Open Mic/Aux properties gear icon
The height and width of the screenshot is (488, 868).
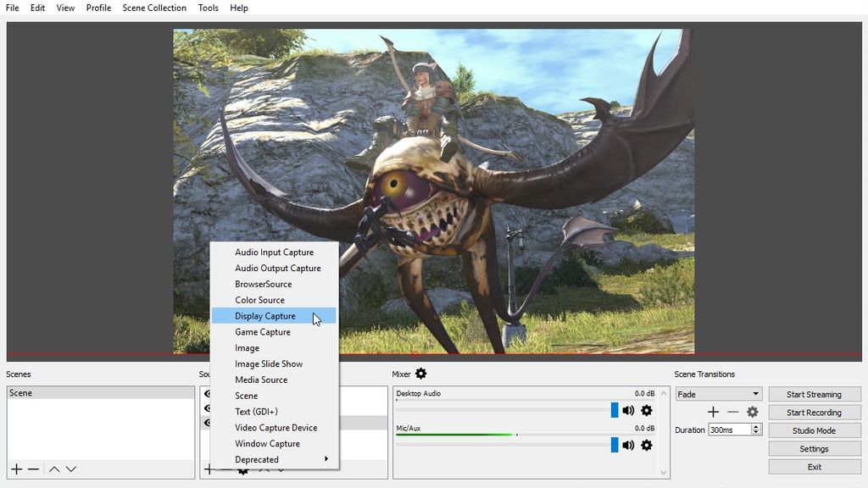coord(646,445)
